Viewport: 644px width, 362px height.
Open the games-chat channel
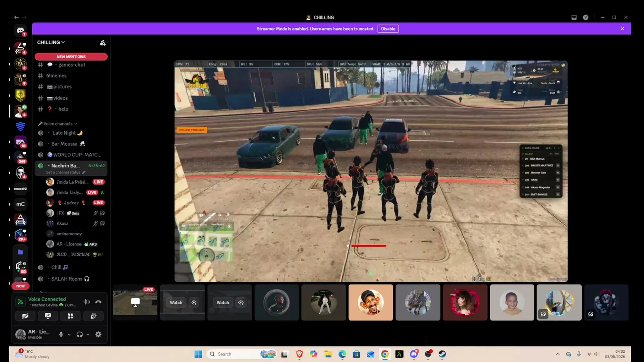click(71, 65)
